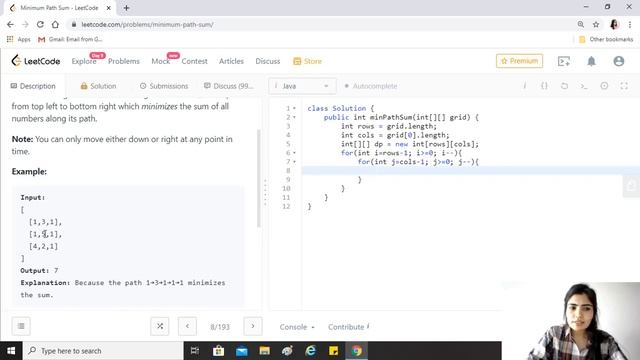640x360 pixels.
Task: Open Mail app from taskbar
Action: click(242, 351)
